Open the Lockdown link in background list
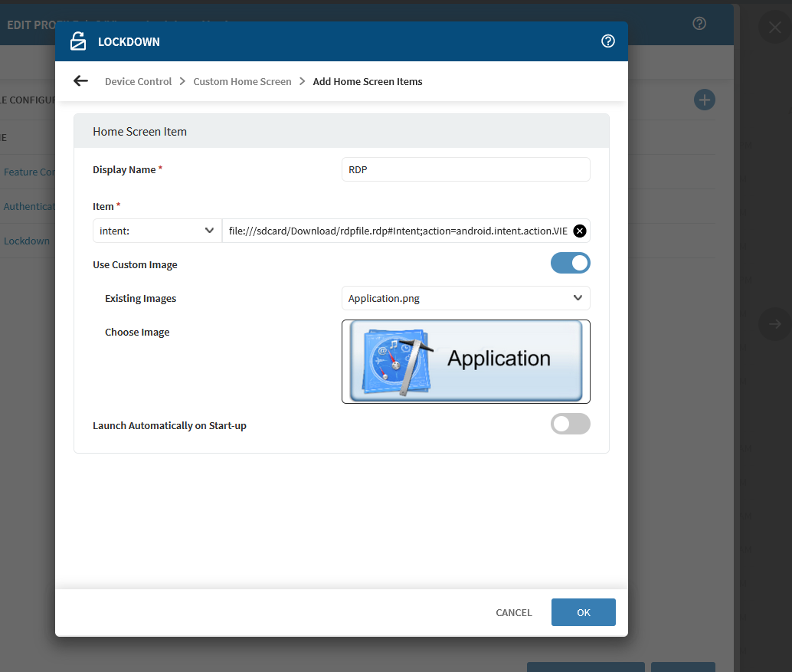The image size is (792, 672). point(27,241)
